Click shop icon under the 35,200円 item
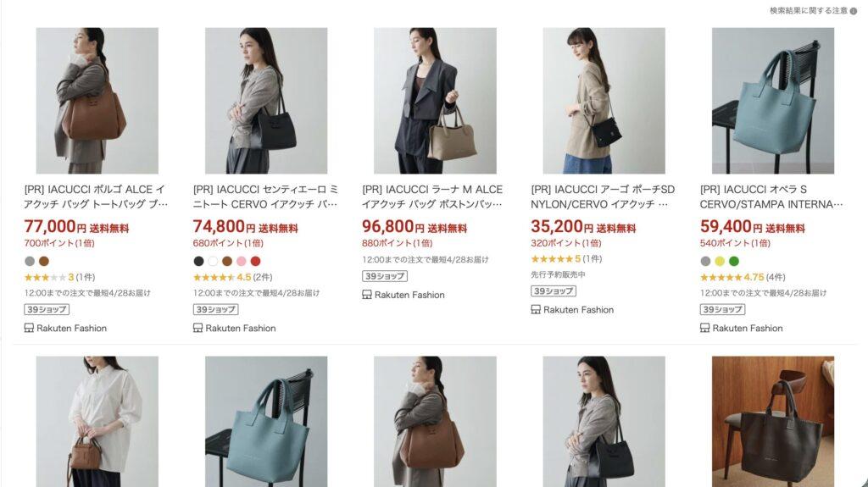This screenshot has height=487, width=868. (x=536, y=309)
